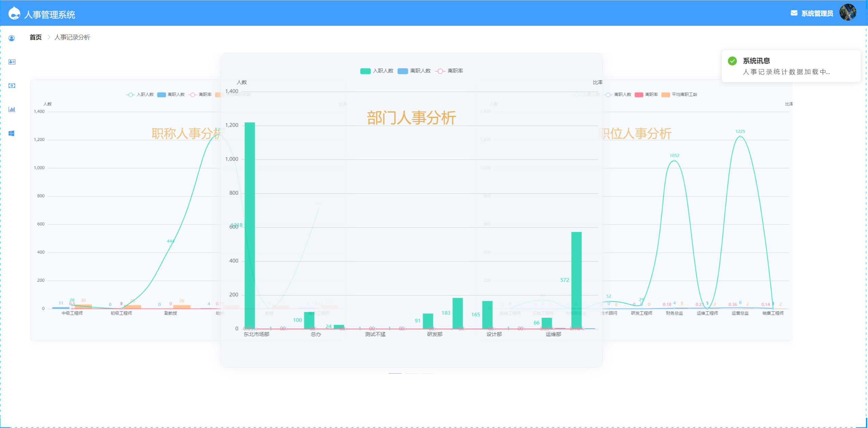Click the green success check icon
This screenshot has width=868, height=428.
coord(732,61)
